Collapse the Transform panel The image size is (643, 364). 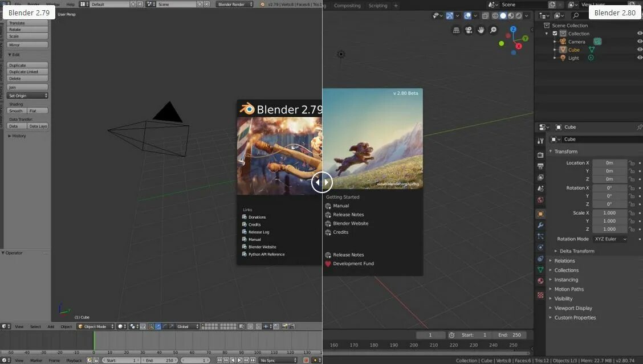click(564, 152)
